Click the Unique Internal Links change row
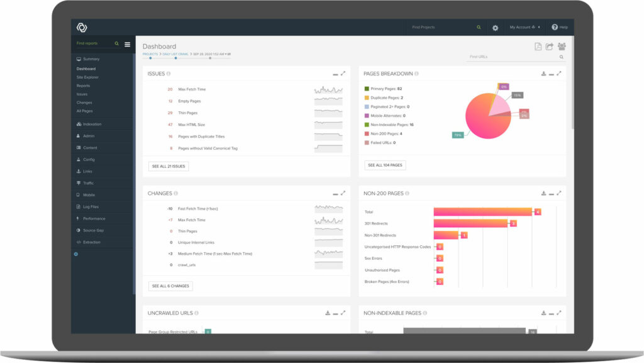This screenshot has width=644, height=363. [247, 243]
